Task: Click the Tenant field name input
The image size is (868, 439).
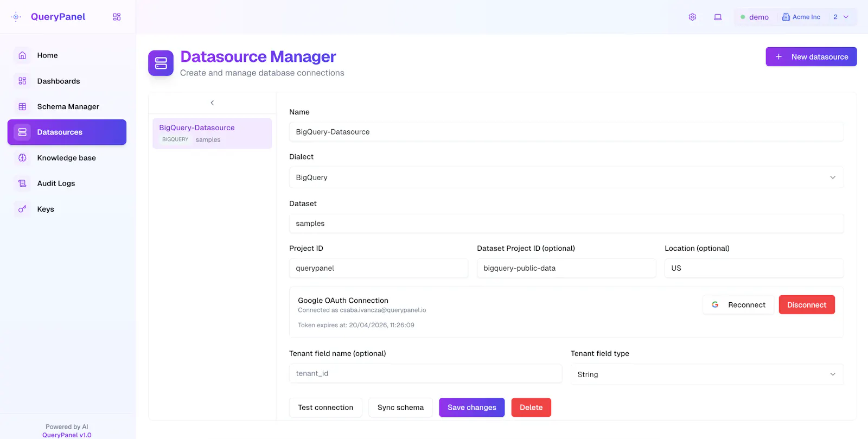Action: click(x=425, y=373)
